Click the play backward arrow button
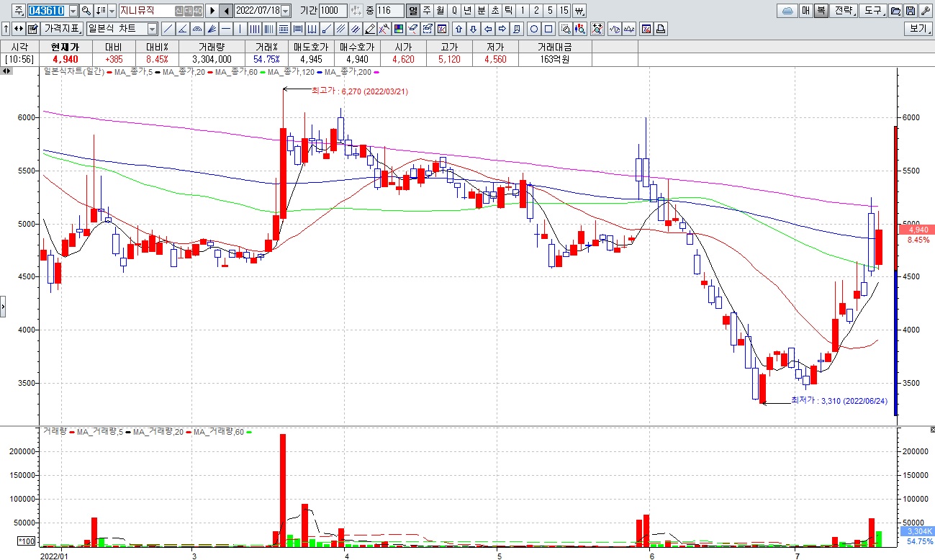 (226, 11)
